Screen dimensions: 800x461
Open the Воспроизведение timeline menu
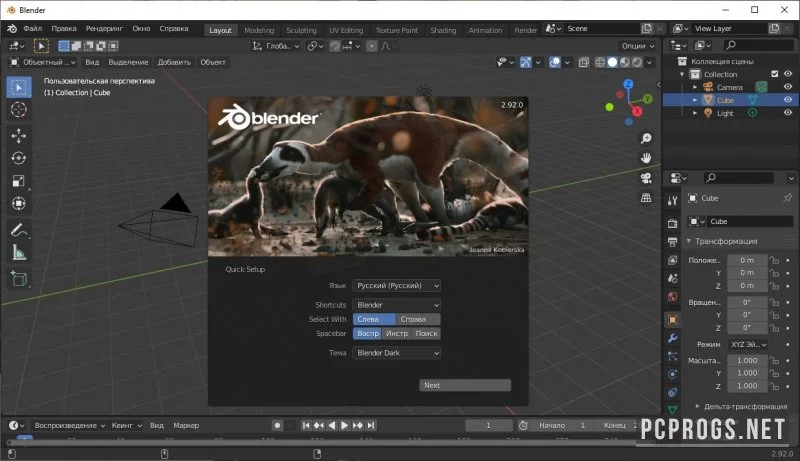pos(69,425)
